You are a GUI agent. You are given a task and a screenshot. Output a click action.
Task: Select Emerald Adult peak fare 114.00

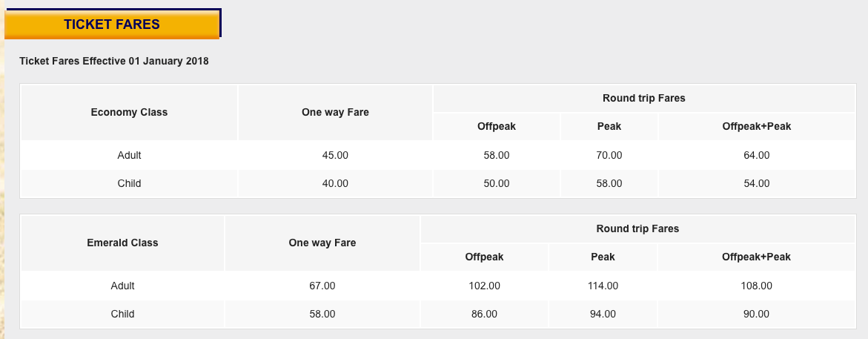tap(603, 286)
